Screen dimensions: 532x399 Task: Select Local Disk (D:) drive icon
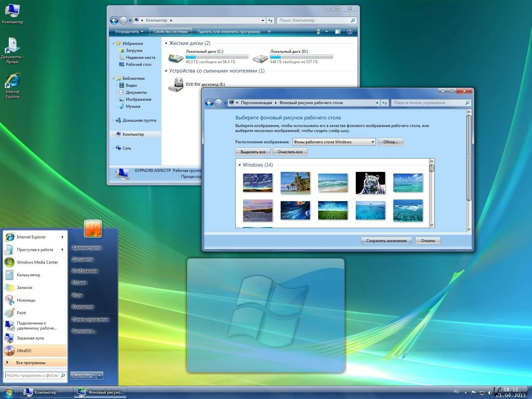pos(260,58)
